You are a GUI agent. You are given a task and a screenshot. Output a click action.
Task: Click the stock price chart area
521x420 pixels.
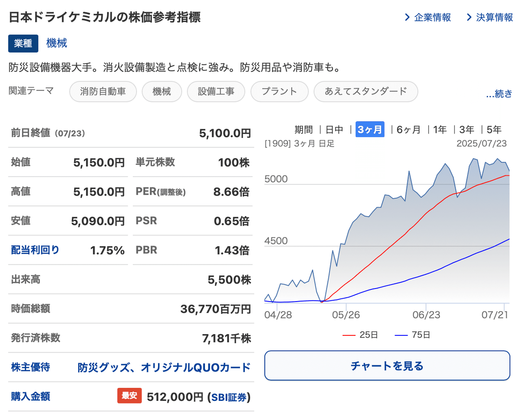387,230
